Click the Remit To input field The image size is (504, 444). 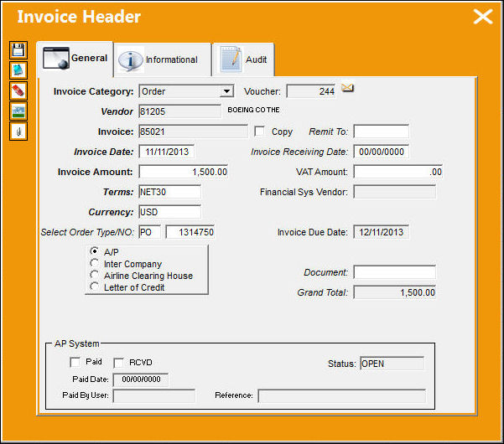point(382,132)
